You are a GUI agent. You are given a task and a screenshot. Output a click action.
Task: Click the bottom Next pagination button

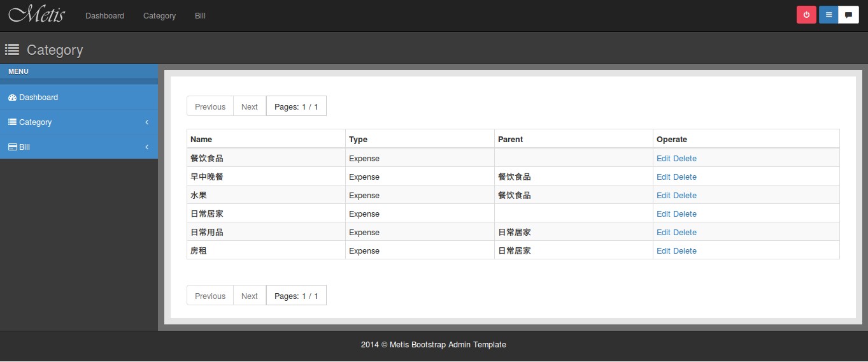(x=250, y=296)
